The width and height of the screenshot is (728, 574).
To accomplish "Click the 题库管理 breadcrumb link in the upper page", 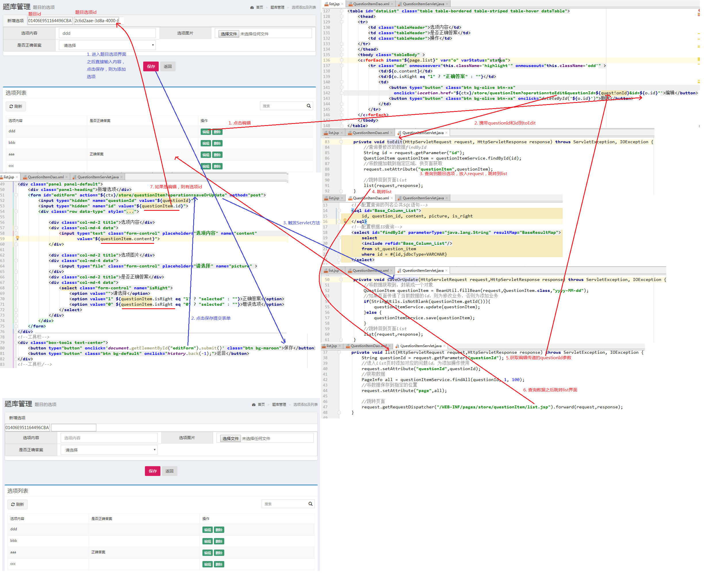I will pyautogui.click(x=277, y=7).
